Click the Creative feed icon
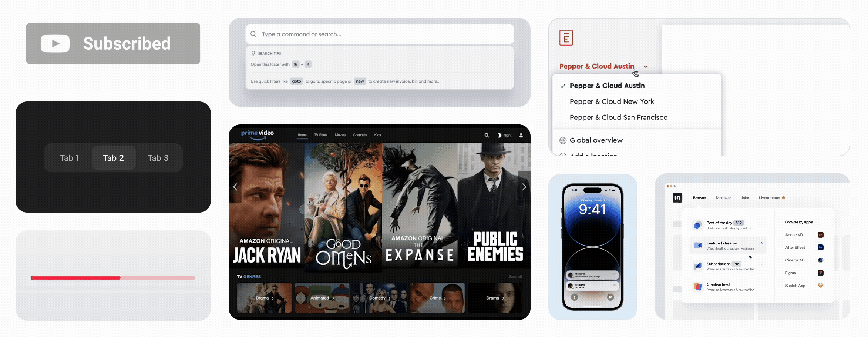Screen dimensions: 868x337 698,286
